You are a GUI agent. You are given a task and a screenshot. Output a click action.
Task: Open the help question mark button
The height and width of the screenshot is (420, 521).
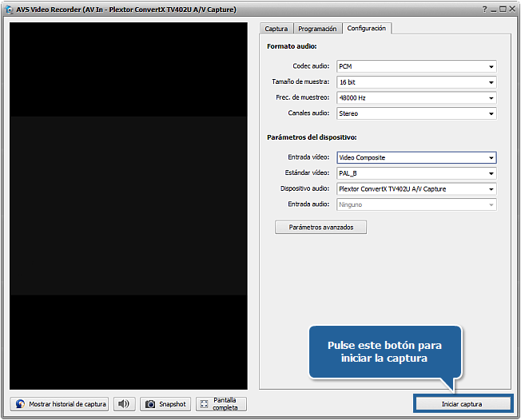coord(485,10)
